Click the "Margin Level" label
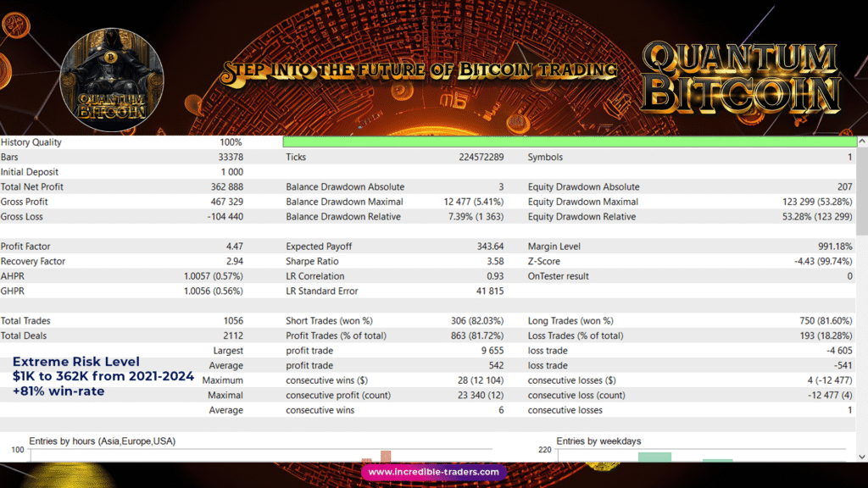Viewport: 868px width, 488px height. pyautogui.click(x=554, y=247)
